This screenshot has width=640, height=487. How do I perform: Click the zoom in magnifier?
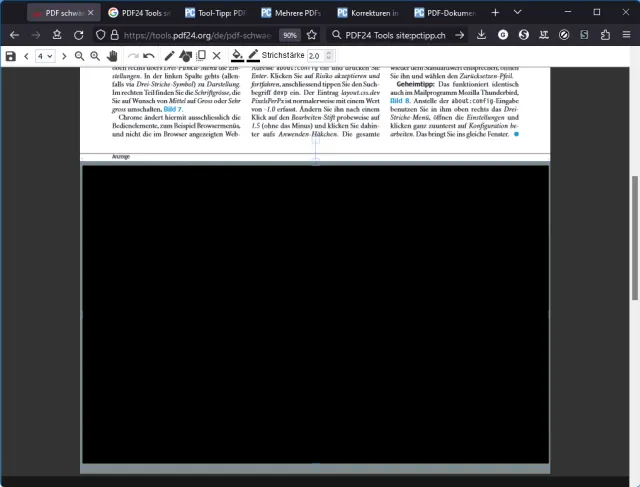(x=95, y=56)
